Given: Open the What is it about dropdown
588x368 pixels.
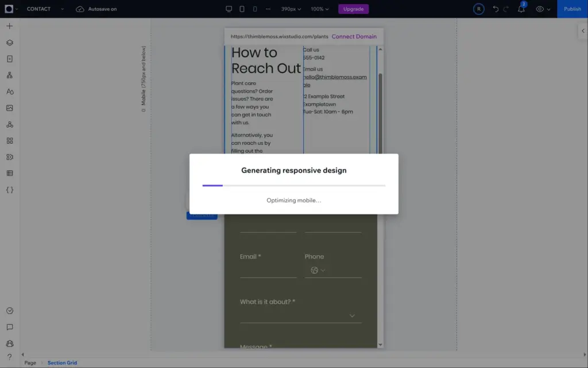Looking at the screenshot, I should coord(301,316).
